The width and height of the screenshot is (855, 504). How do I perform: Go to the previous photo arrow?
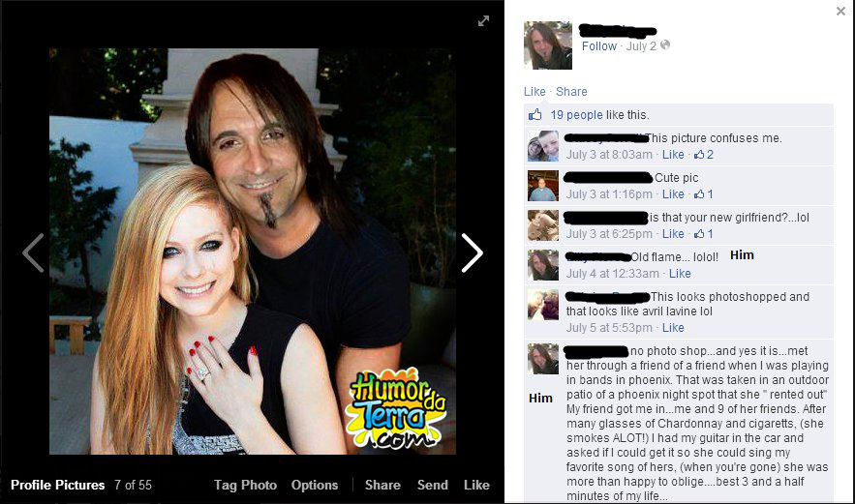pyautogui.click(x=33, y=252)
